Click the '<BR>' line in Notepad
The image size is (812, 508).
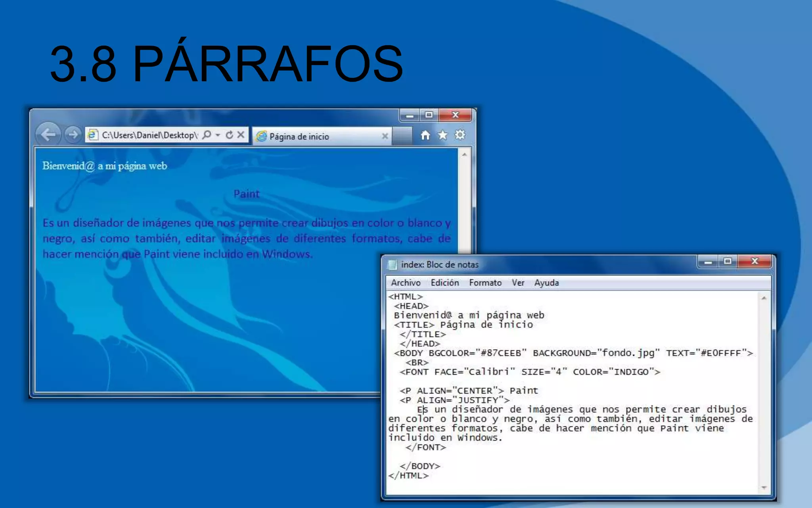pos(417,362)
